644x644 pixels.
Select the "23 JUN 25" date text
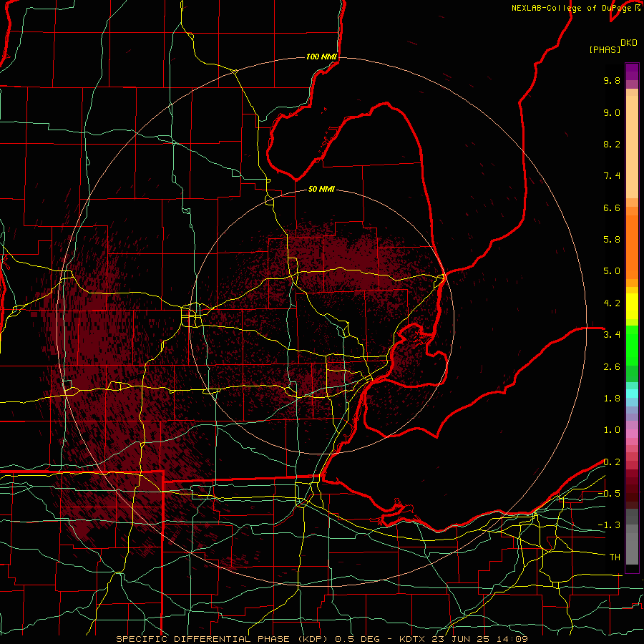460,639
